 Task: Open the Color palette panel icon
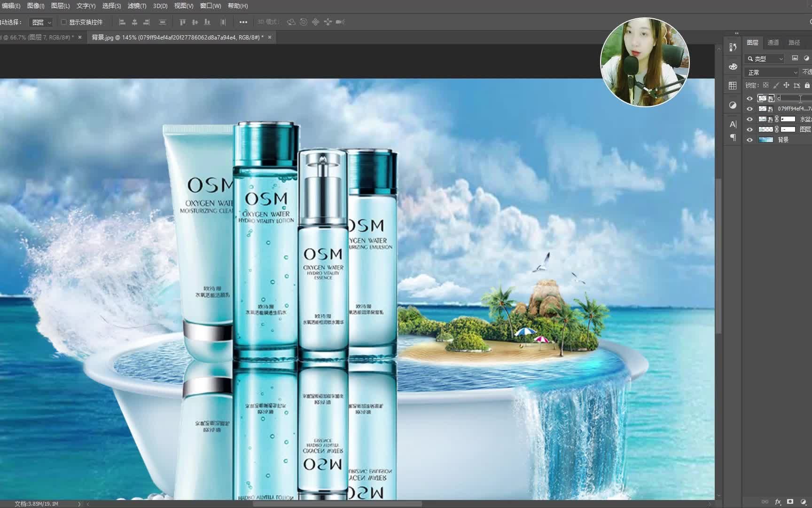[x=733, y=66]
